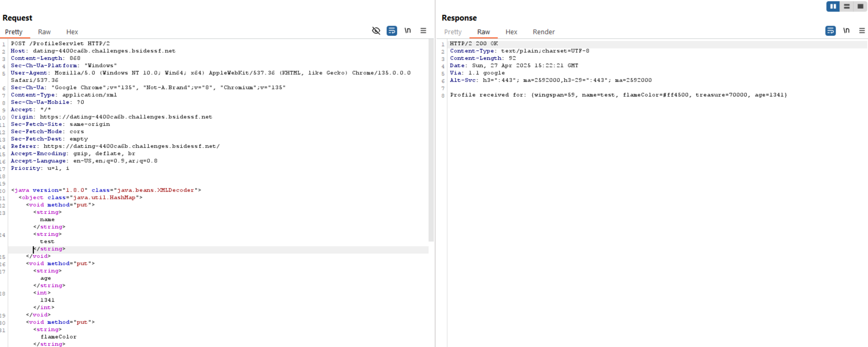
Task: Switch Request view to Raw tab
Action: coord(44,32)
